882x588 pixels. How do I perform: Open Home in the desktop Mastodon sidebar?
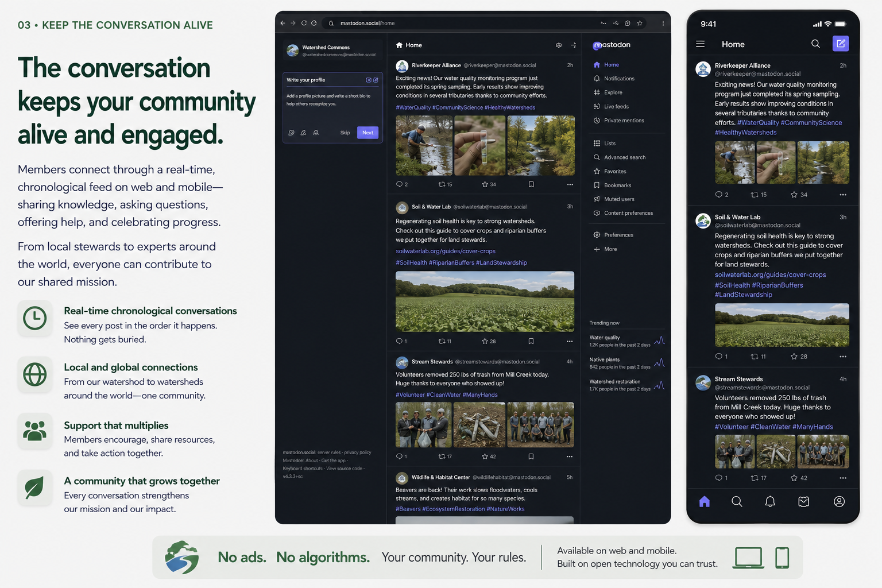pyautogui.click(x=606, y=65)
